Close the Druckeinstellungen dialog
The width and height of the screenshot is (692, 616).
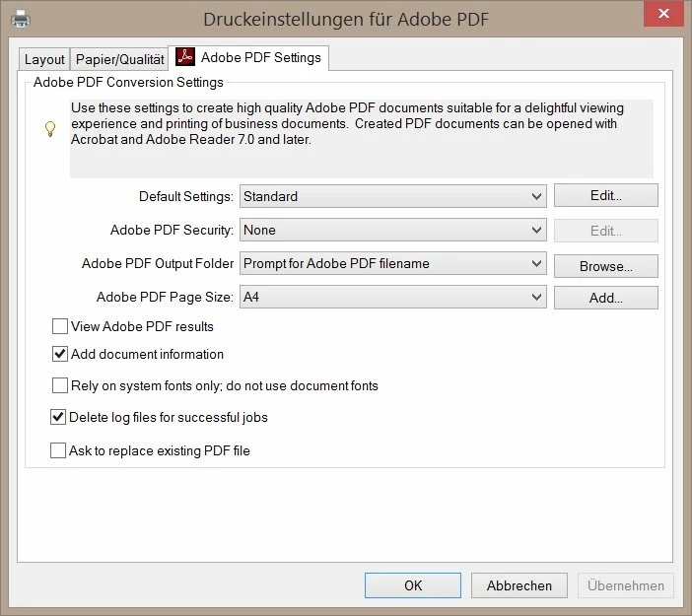[x=663, y=14]
